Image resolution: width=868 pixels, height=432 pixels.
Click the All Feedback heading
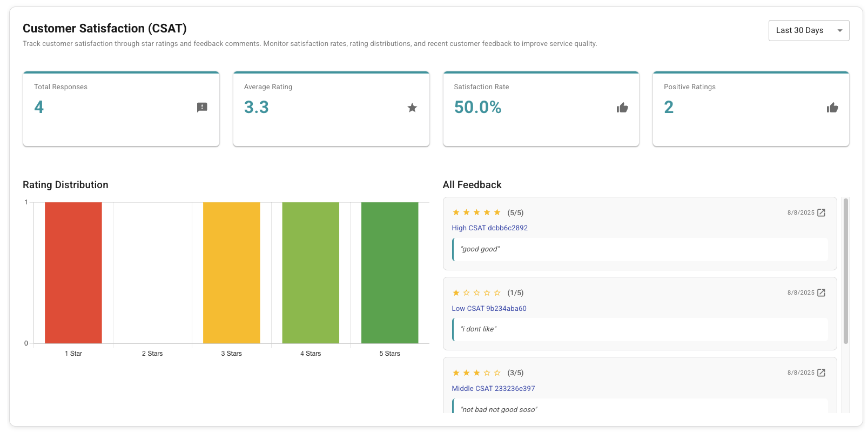pyautogui.click(x=472, y=185)
